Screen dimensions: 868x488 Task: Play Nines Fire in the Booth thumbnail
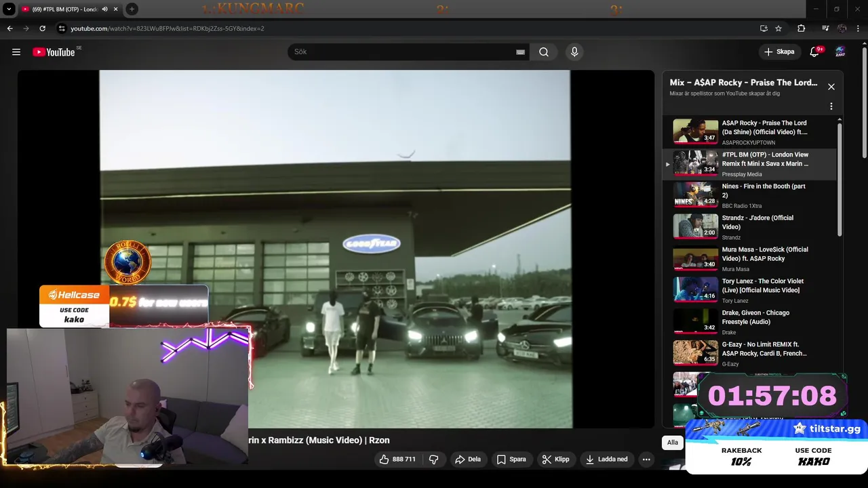(695, 195)
